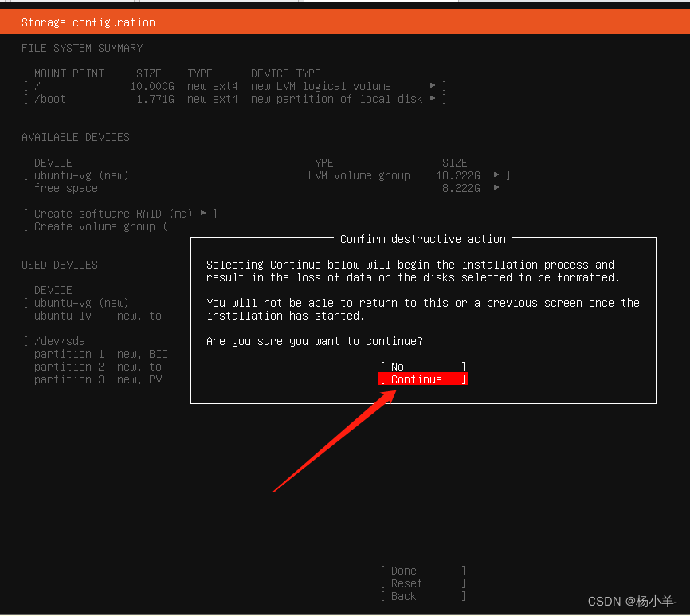Click the 10.000G size value
The width and height of the screenshot is (690, 616).
(x=152, y=86)
